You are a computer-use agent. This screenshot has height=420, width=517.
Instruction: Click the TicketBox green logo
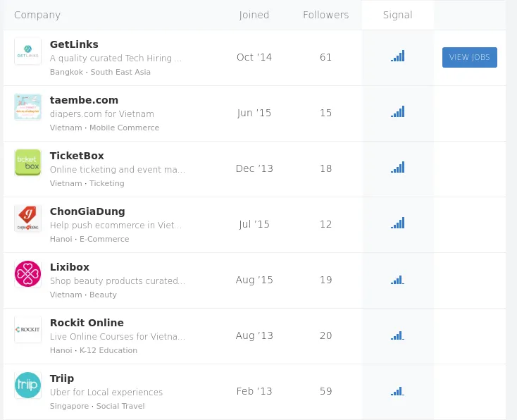click(x=27, y=163)
